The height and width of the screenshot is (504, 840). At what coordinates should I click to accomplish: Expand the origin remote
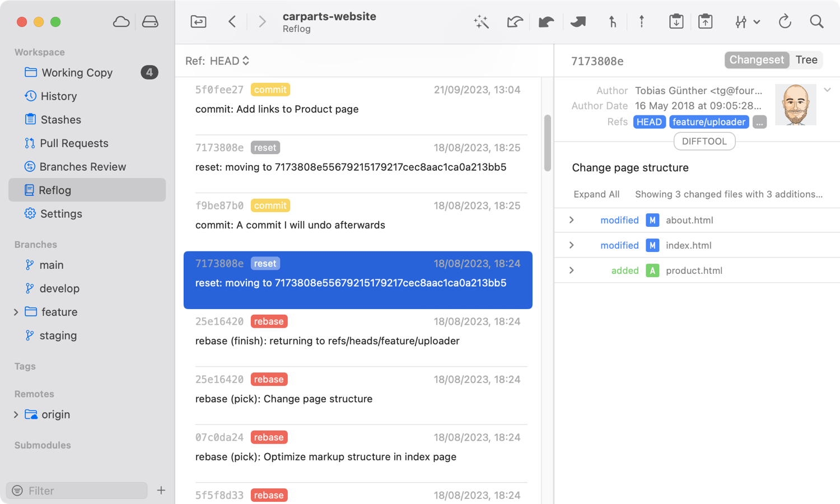tap(16, 415)
